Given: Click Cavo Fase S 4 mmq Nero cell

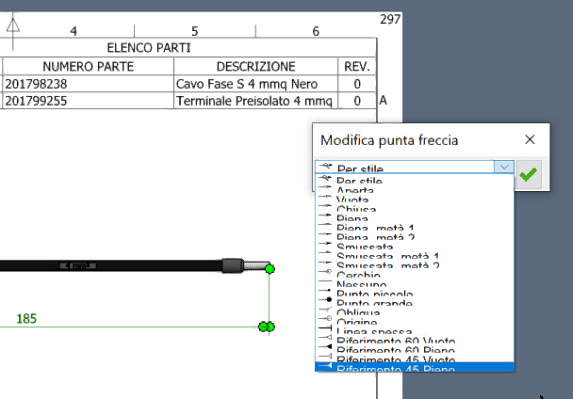Looking at the screenshot, I should tap(256, 84).
